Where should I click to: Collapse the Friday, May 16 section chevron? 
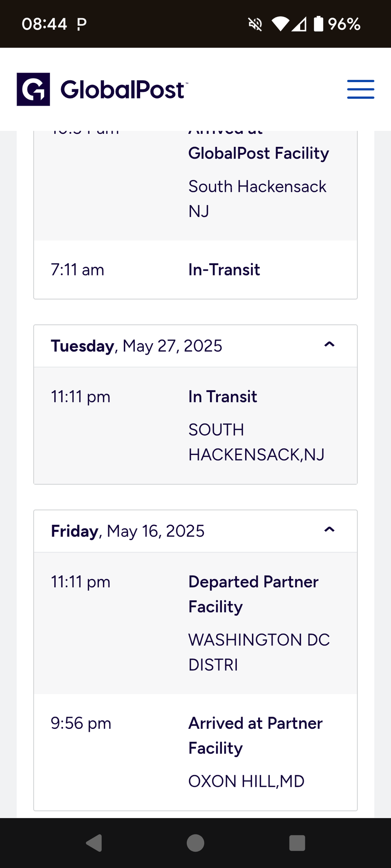pos(329,529)
